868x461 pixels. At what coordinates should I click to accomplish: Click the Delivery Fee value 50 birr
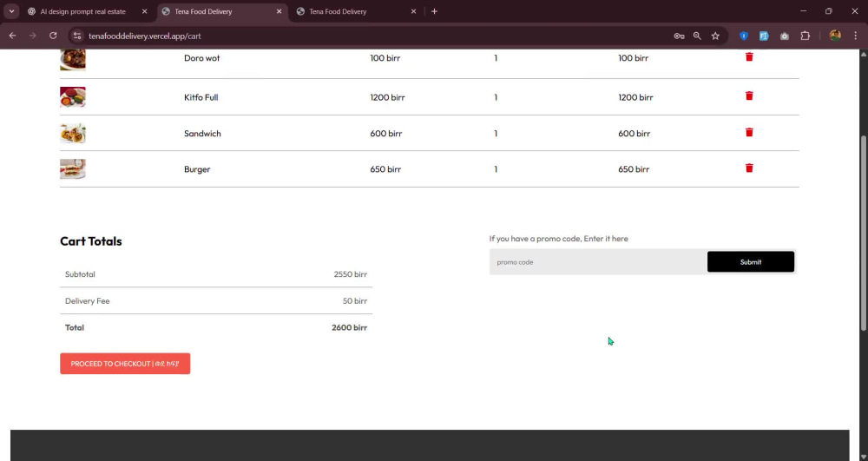pos(355,301)
